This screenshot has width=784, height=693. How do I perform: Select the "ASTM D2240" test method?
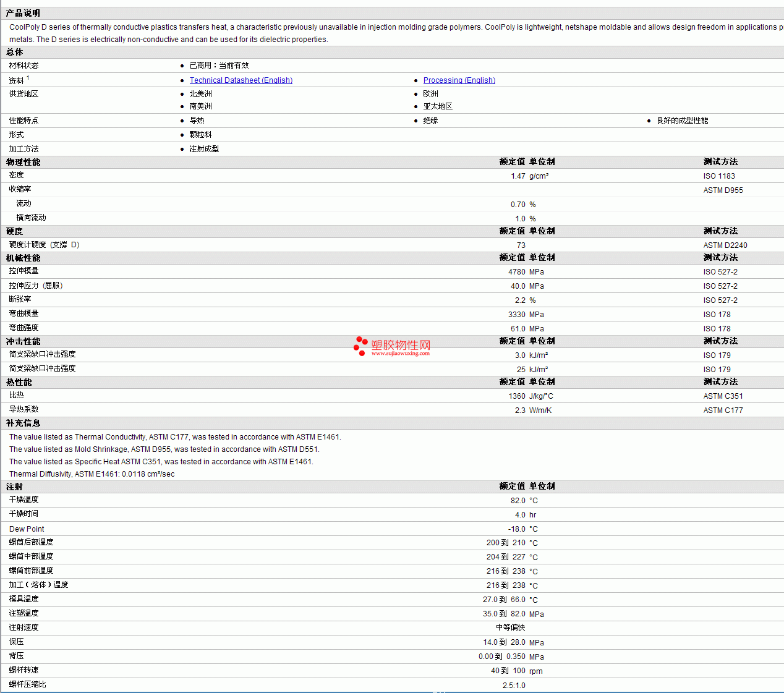click(x=725, y=245)
